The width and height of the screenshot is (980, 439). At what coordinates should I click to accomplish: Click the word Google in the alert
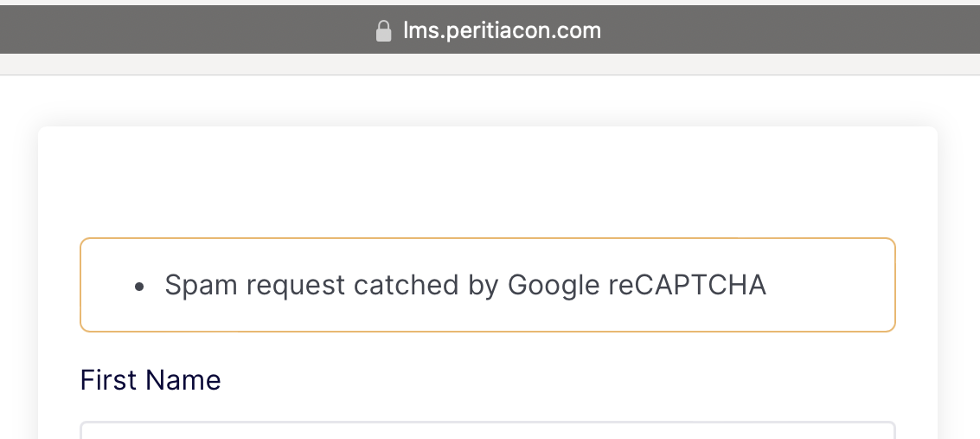coord(554,285)
